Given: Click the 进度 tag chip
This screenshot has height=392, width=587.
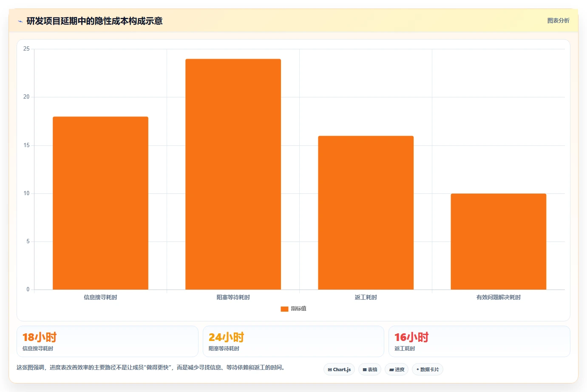Looking at the screenshot, I should (x=397, y=369).
